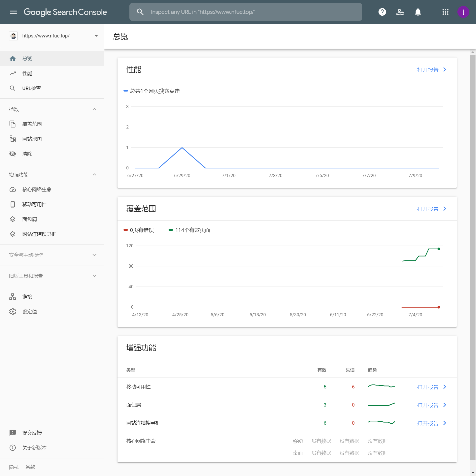The width and height of the screenshot is (476, 476).
Task: Click the magnifier icon beside URL检查
Action: click(12, 88)
